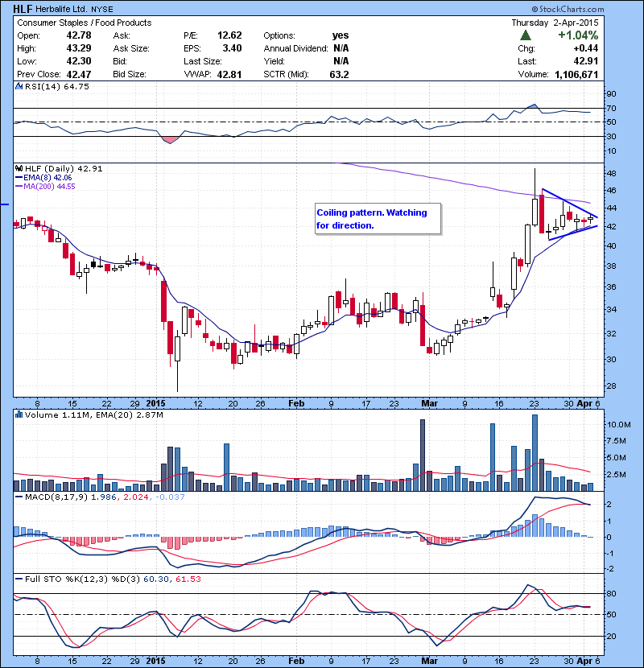644x668 pixels.
Task: Click the Consumer Staples / Food Products label
Action: point(85,23)
